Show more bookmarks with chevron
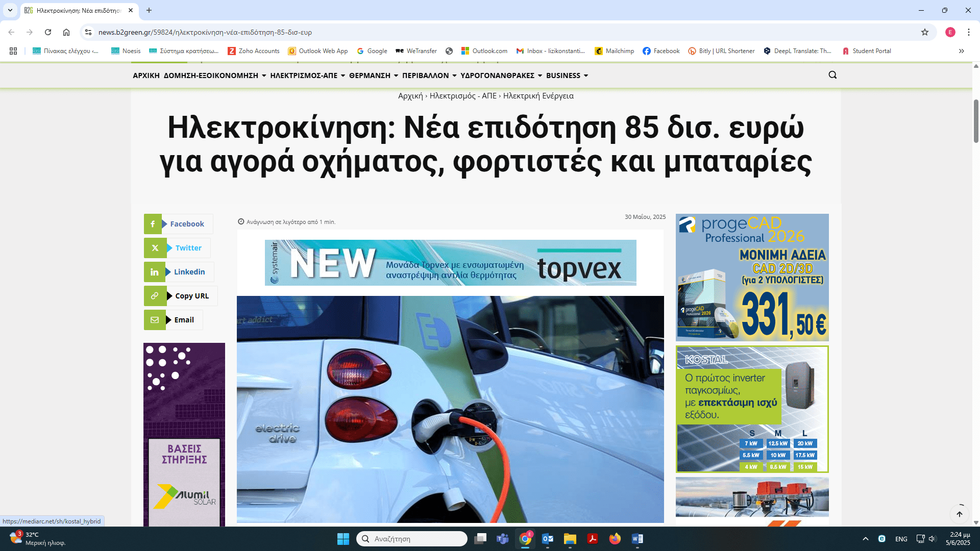 point(961,51)
